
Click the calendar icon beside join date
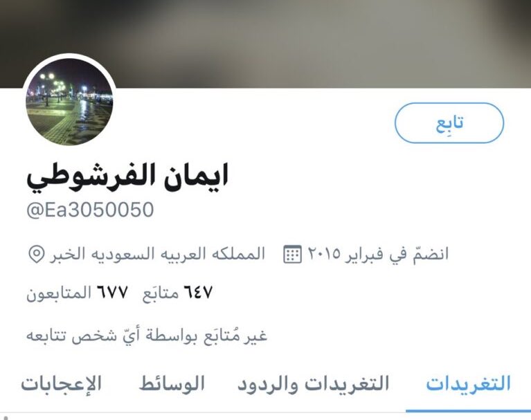pos(292,254)
